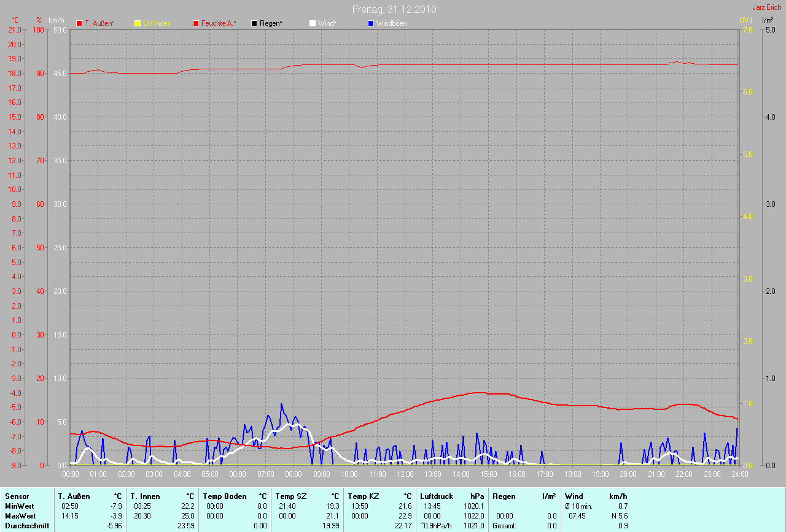Click the yellow UV Index legend square

138,23
